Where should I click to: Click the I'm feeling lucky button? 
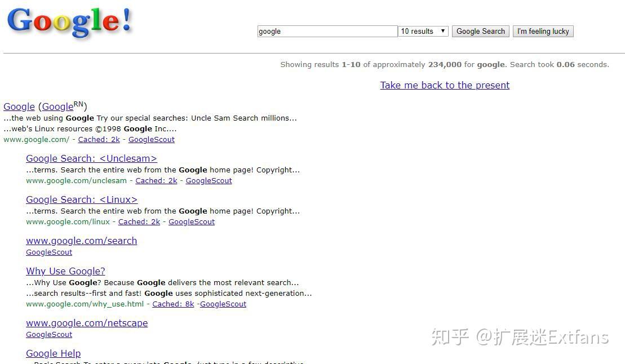tap(543, 31)
